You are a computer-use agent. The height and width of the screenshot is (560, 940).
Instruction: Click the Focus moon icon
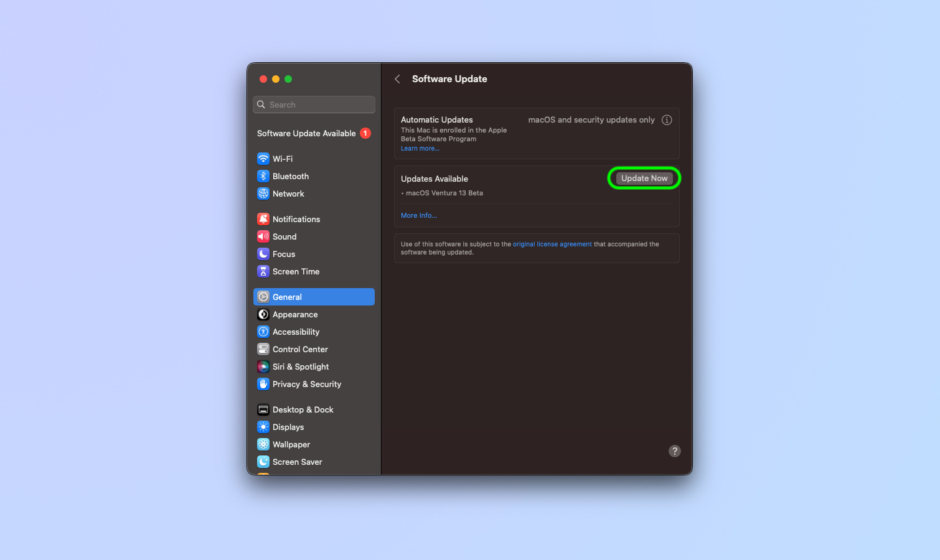263,254
